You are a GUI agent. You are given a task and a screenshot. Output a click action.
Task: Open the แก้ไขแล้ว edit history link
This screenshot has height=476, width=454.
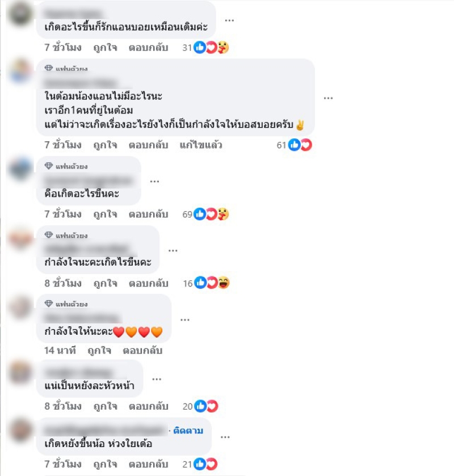point(201,145)
